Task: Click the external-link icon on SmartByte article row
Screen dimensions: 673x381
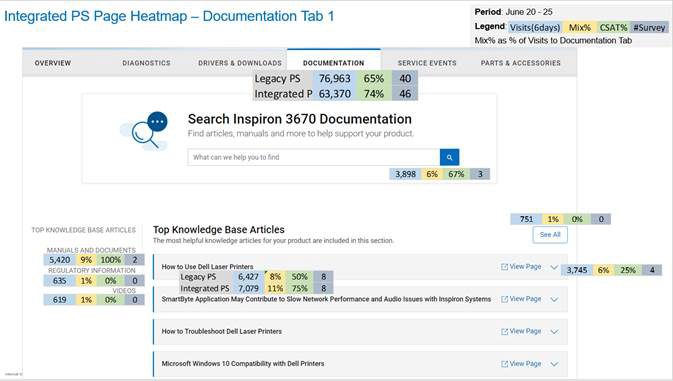Action: pyautogui.click(x=504, y=299)
